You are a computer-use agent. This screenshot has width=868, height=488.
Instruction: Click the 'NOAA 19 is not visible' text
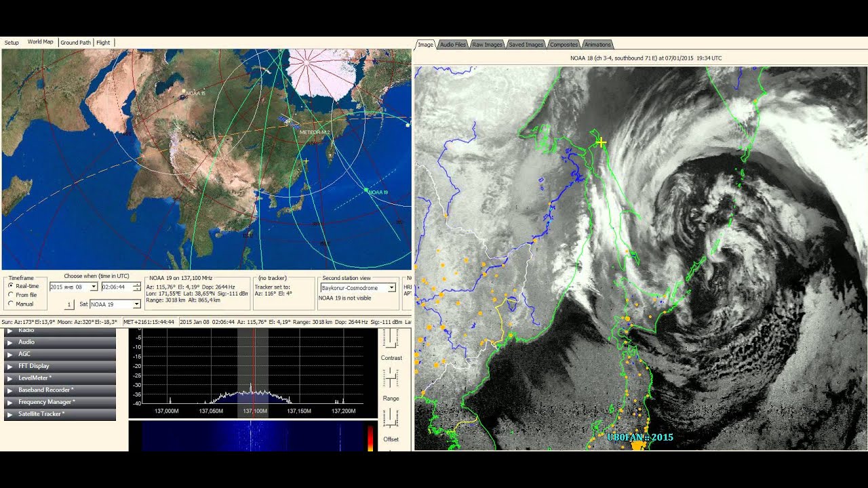(x=345, y=298)
